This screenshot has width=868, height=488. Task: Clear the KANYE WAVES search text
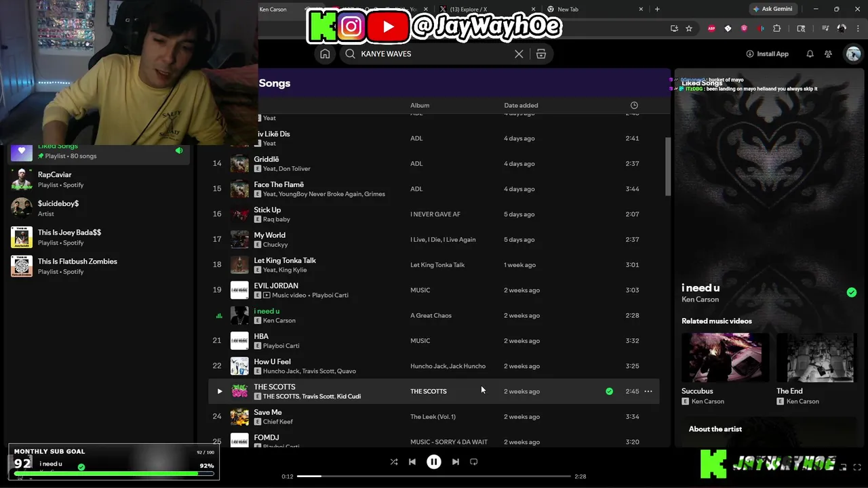[x=519, y=54]
